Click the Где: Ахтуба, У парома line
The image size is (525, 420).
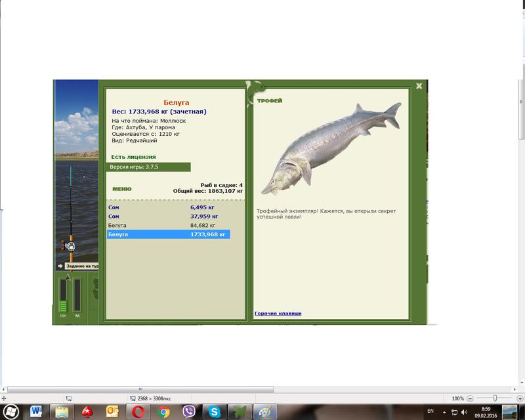[143, 127]
